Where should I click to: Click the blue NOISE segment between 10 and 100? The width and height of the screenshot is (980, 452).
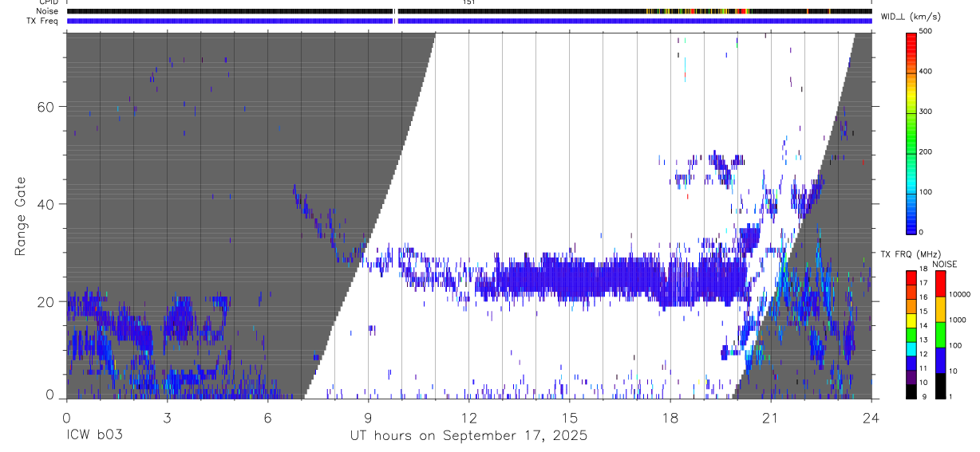point(939,359)
